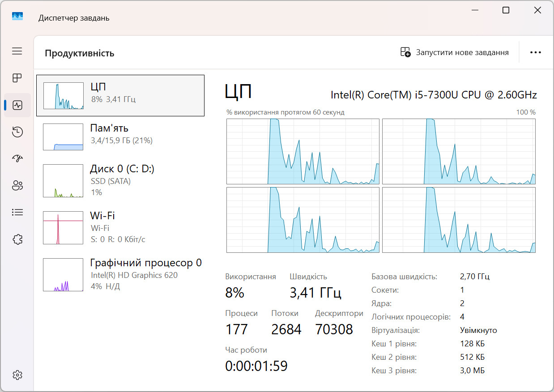
Task: Click the uptime value 0:00:01:59
Action: (256, 366)
